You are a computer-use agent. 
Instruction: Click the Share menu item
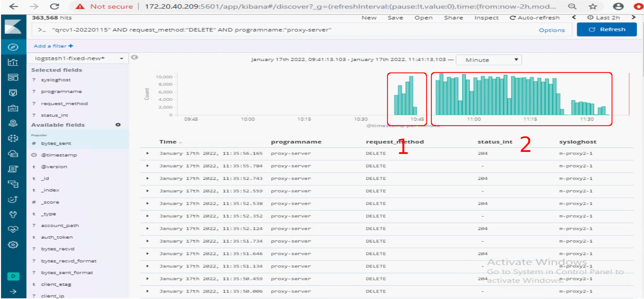click(x=453, y=18)
